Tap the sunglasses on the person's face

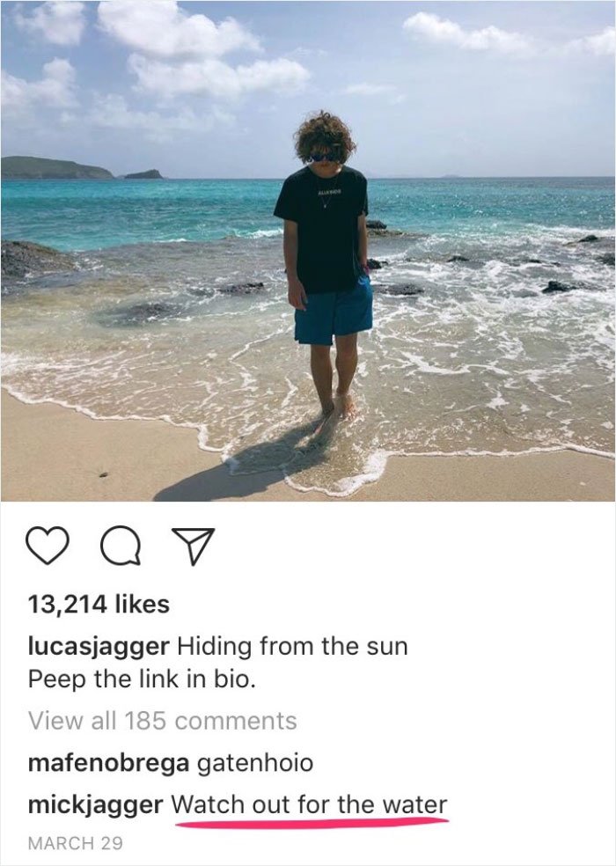(x=325, y=157)
